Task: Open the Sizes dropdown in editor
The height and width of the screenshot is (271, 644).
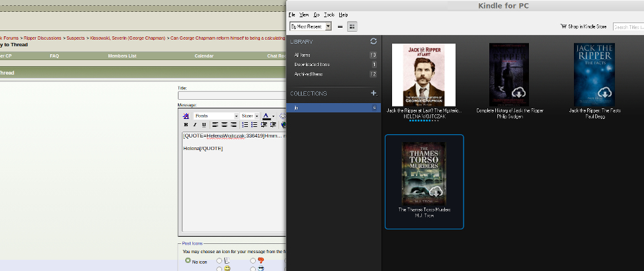Action: [250, 116]
